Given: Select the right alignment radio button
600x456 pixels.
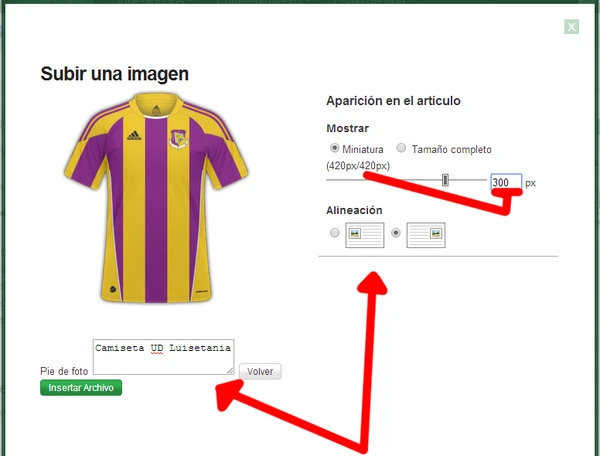Looking at the screenshot, I should 396,233.
